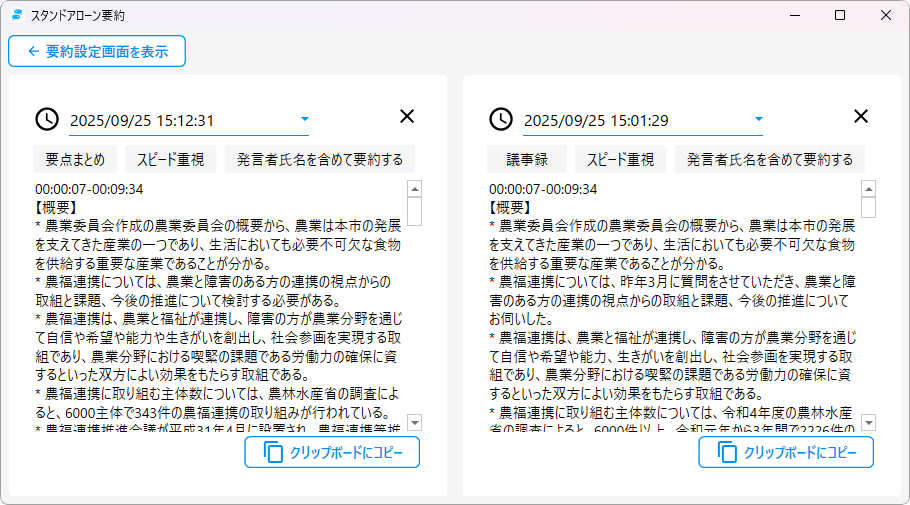910x505 pixels.
Task: Click the 00:00:07-00:09:34 time range in right panel
Action: point(543,189)
